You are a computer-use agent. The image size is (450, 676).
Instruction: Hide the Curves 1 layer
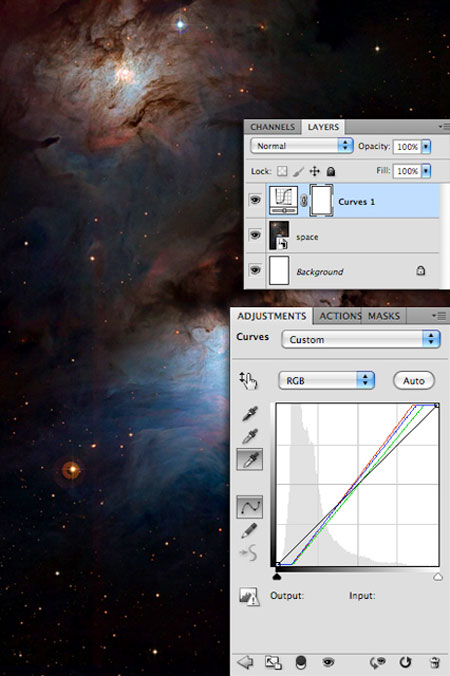click(255, 200)
